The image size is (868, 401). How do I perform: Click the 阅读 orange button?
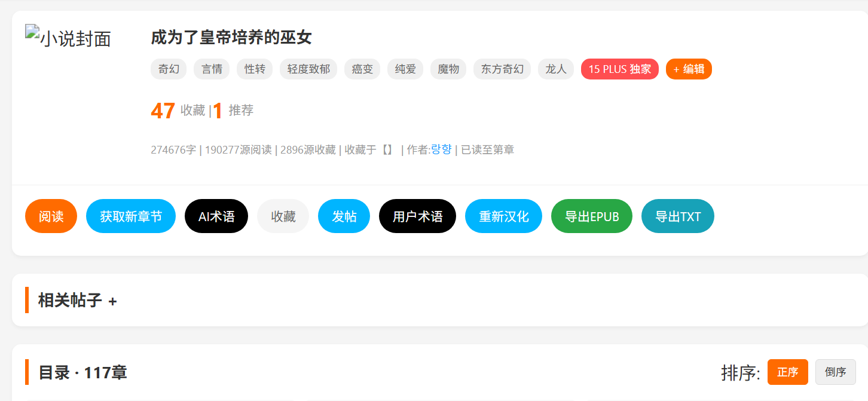tap(51, 216)
